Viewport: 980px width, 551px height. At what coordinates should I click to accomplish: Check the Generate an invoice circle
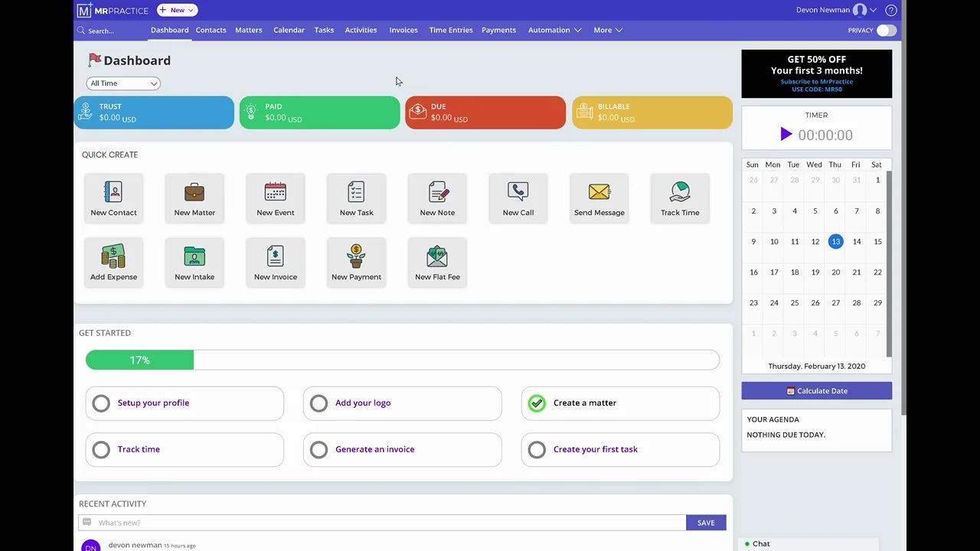pyautogui.click(x=318, y=450)
